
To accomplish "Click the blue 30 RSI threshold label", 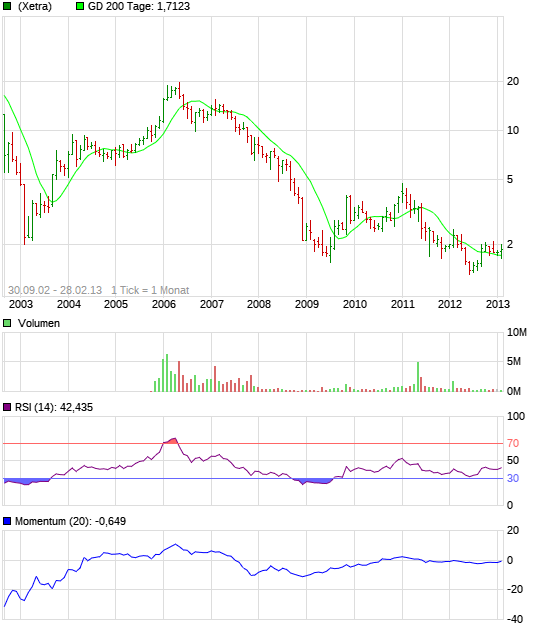I will [513, 478].
